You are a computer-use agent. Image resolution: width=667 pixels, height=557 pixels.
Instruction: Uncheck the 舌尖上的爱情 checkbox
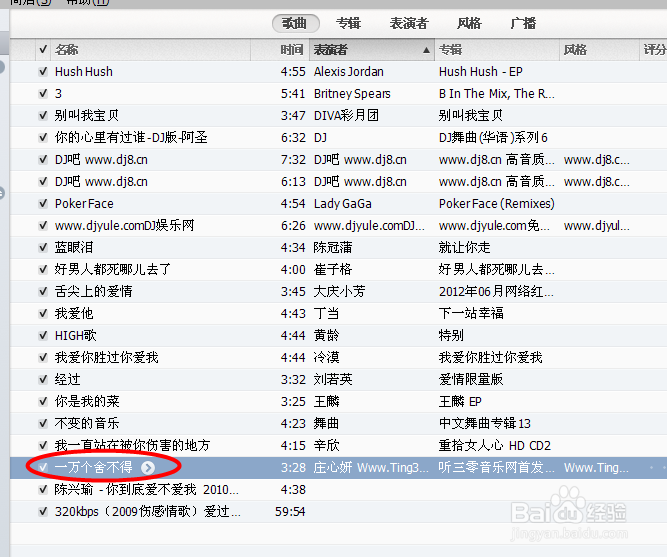click(43, 291)
